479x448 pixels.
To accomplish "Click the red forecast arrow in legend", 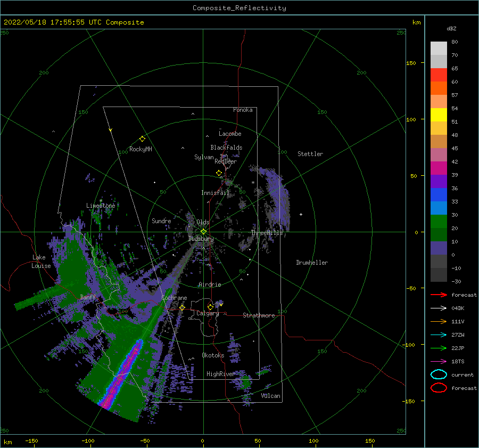I will pos(439,295).
